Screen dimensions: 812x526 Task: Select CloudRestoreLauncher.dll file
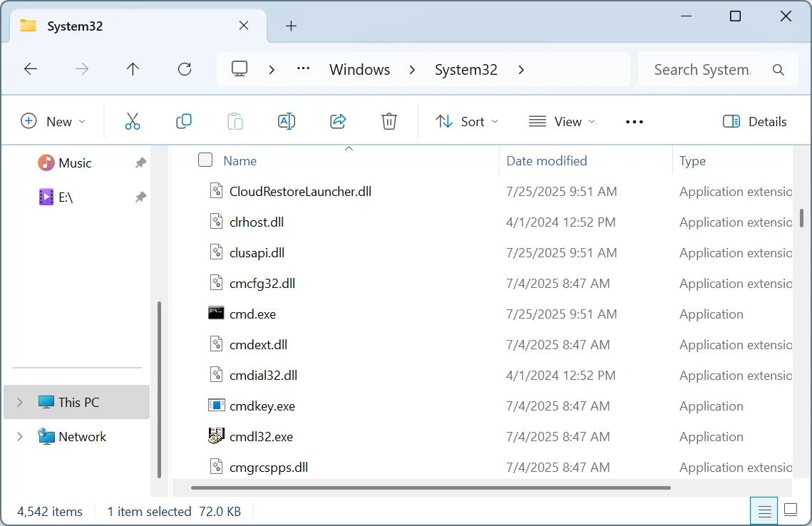click(300, 192)
